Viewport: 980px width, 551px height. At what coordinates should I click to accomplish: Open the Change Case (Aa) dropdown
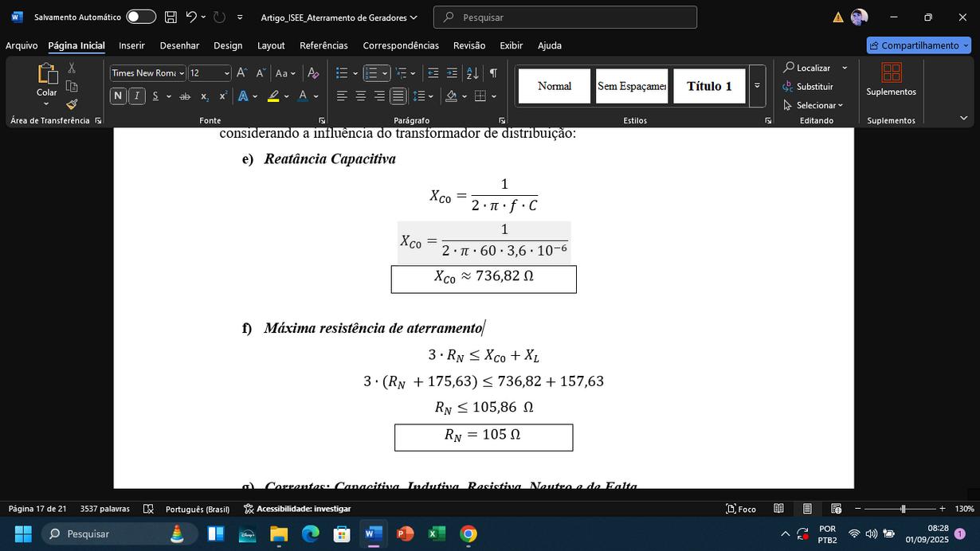pos(285,73)
